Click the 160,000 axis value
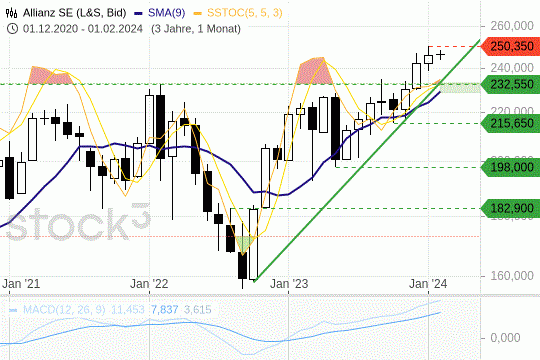Viewport: 540px width, 360px height. point(512,276)
